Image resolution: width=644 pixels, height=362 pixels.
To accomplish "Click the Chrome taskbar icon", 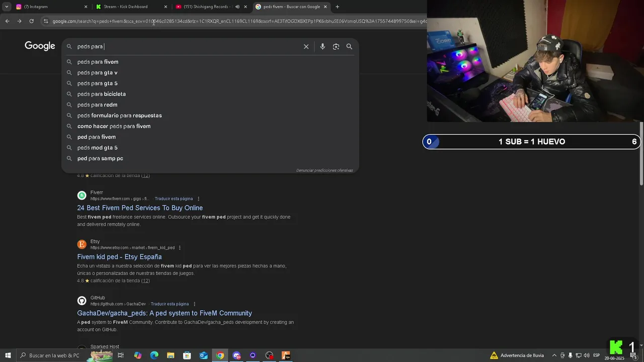I will click(220, 355).
